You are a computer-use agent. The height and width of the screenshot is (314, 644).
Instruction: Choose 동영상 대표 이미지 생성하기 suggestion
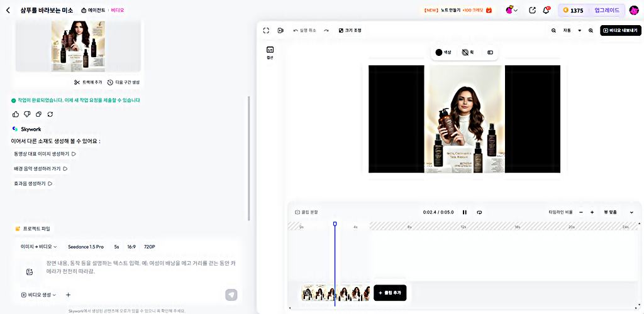(x=45, y=154)
